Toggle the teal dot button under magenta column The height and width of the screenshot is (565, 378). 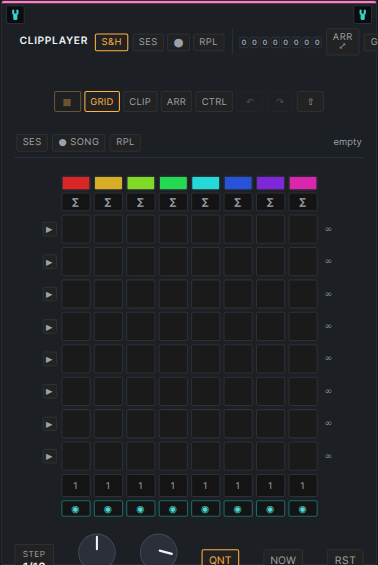tap(303, 509)
